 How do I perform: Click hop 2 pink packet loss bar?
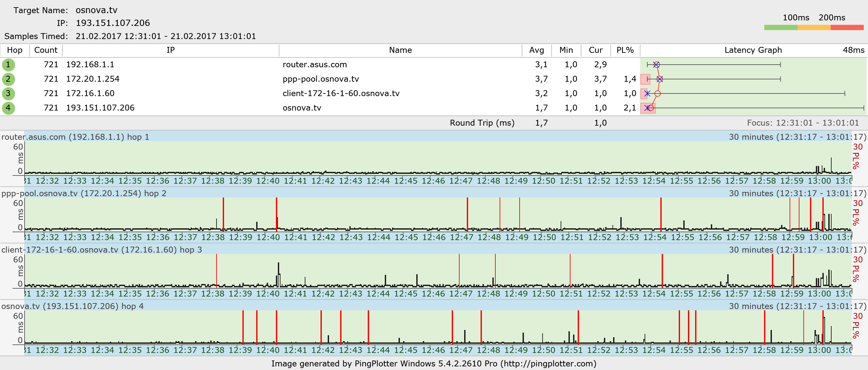[645, 79]
